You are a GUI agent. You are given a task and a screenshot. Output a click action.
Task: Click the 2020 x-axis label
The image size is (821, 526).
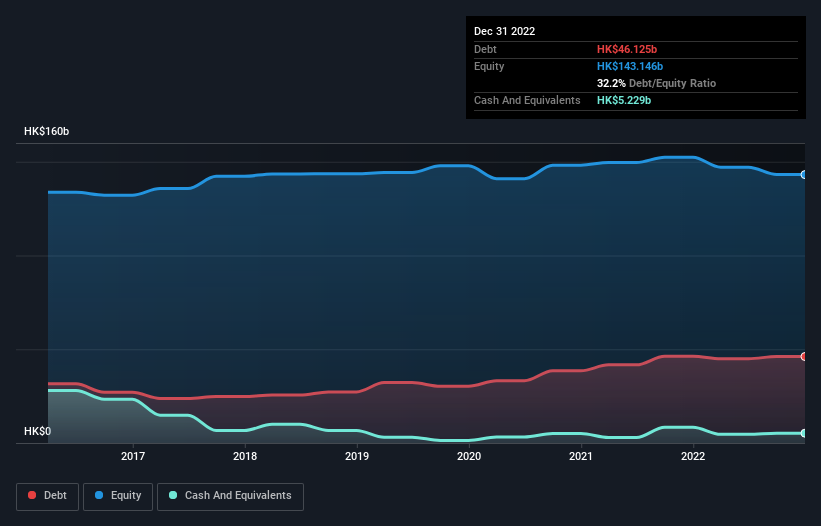pos(469,456)
